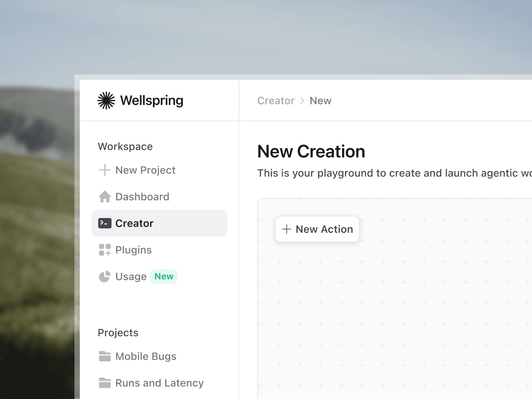
Task: Click the New Creation page title
Action: pos(311,151)
